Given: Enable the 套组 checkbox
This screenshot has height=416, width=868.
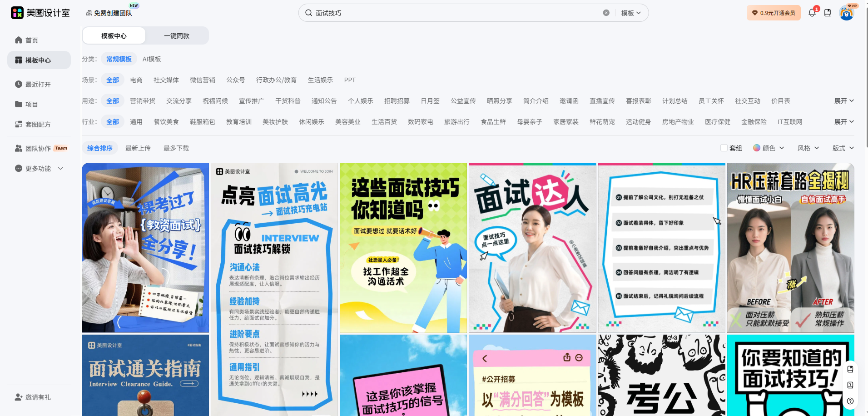Looking at the screenshot, I should (x=724, y=148).
